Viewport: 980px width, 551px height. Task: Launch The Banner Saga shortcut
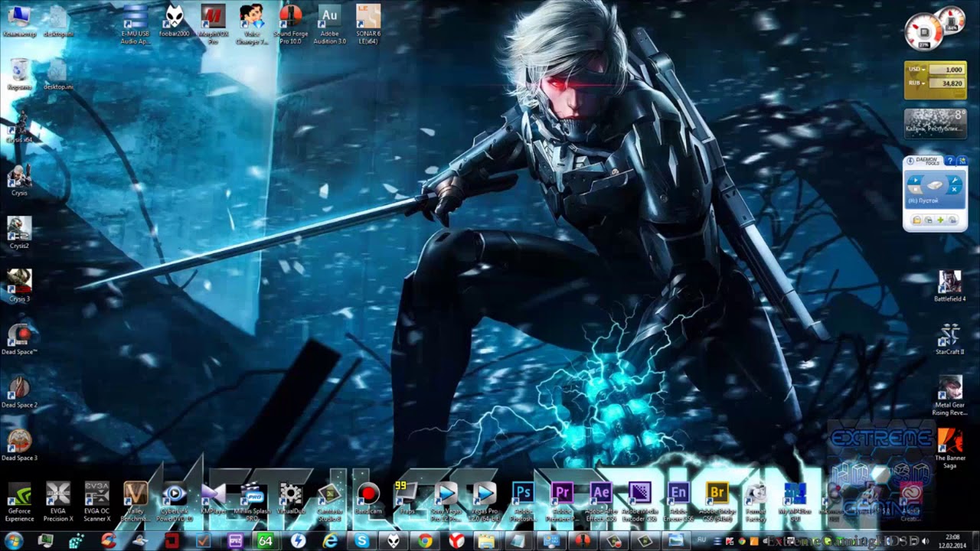click(950, 448)
